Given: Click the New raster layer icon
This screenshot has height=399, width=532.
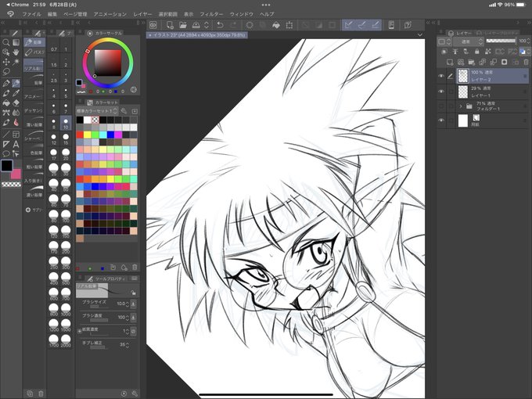Looking at the screenshot, I should pos(450,62).
